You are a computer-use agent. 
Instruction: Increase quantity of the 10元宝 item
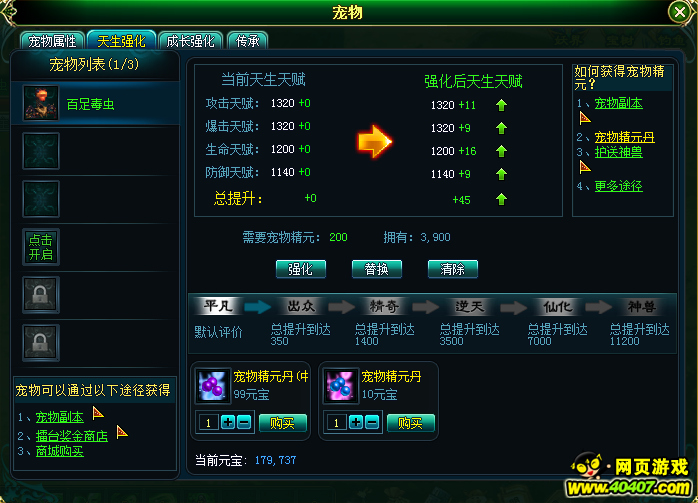pyautogui.click(x=356, y=422)
